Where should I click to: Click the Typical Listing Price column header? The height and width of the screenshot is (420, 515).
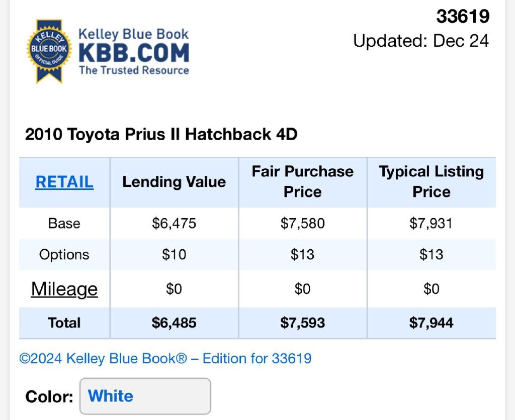[432, 182]
